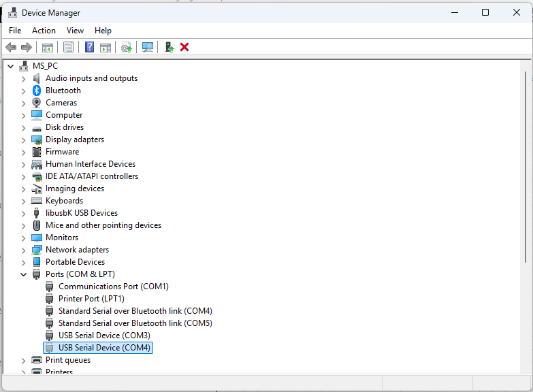533x392 pixels.
Task: Click the Print queues printer icon
Action: (37, 360)
